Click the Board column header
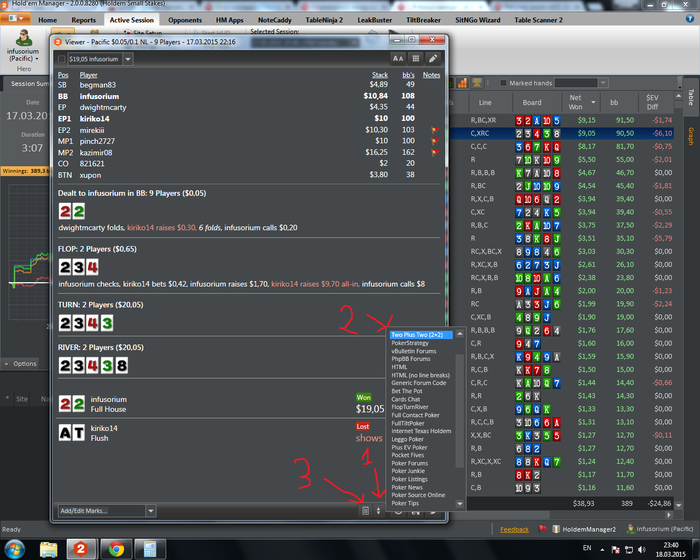The image size is (700, 560). coord(532,102)
